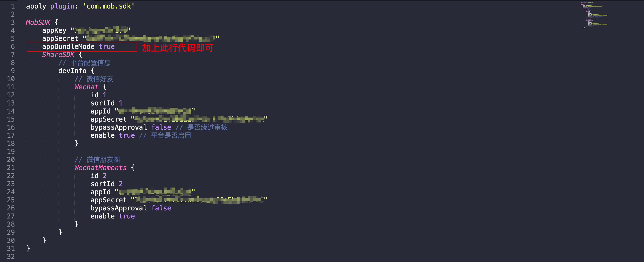The height and width of the screenshot is (262, 644).
Task: Place cursor on ShareSDK block name
Action: [58, 55]
